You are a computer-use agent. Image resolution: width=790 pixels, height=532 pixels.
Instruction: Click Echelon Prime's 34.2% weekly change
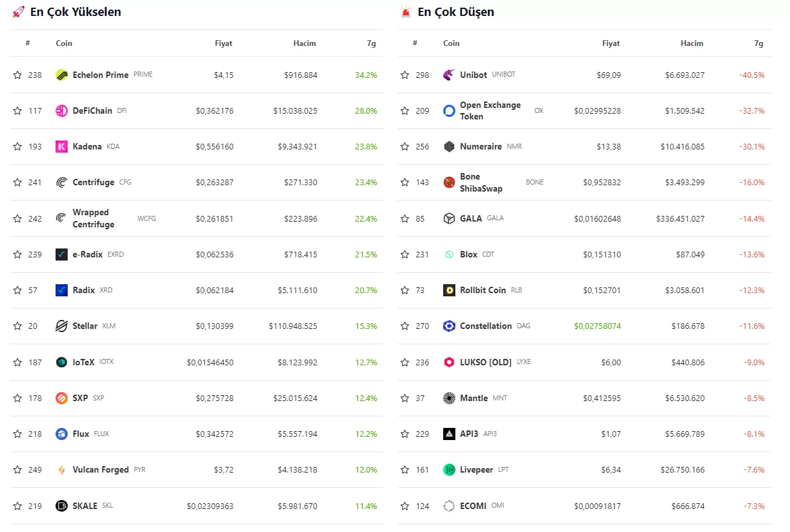(366, 75)
